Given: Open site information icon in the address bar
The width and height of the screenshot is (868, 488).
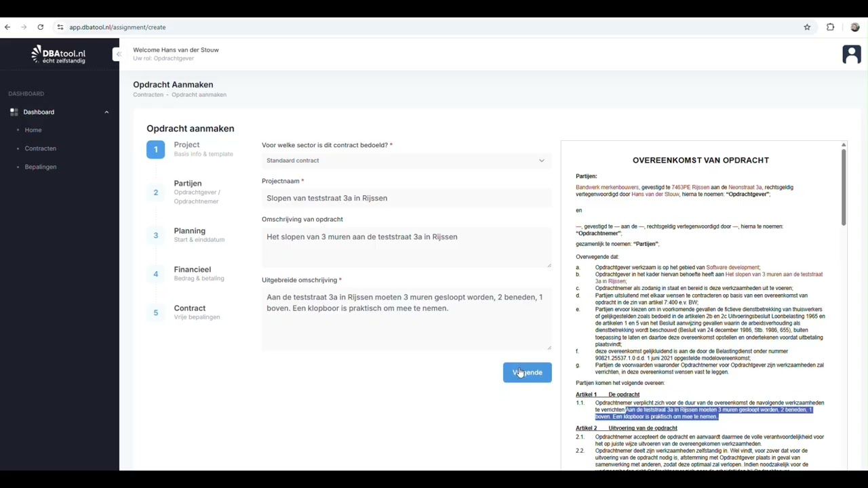Looking at the screenshot, I should coord(60,27).
